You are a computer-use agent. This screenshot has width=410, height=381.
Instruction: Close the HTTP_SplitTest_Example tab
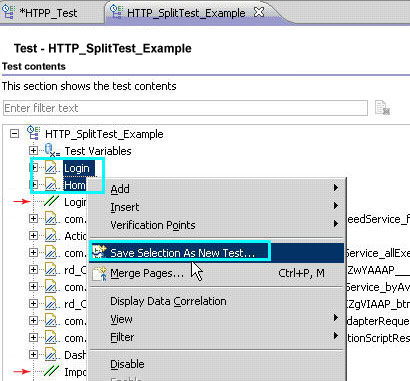[259, 12]
